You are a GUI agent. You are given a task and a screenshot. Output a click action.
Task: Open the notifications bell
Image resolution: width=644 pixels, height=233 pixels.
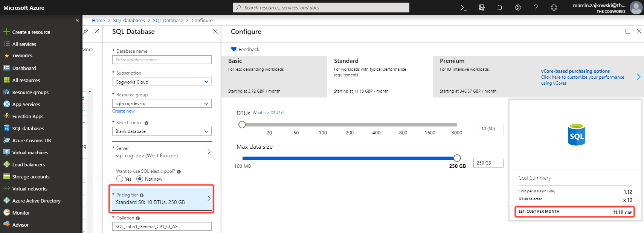[500, 8]
